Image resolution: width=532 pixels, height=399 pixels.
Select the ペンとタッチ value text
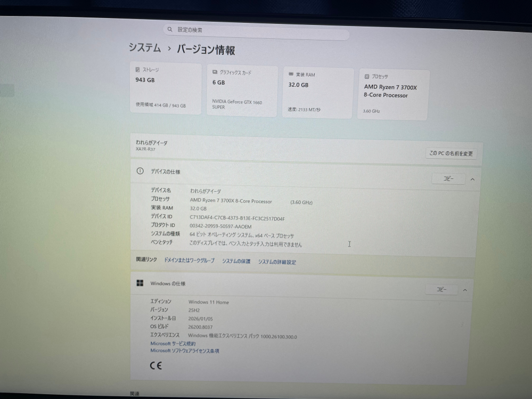(245, 243)
